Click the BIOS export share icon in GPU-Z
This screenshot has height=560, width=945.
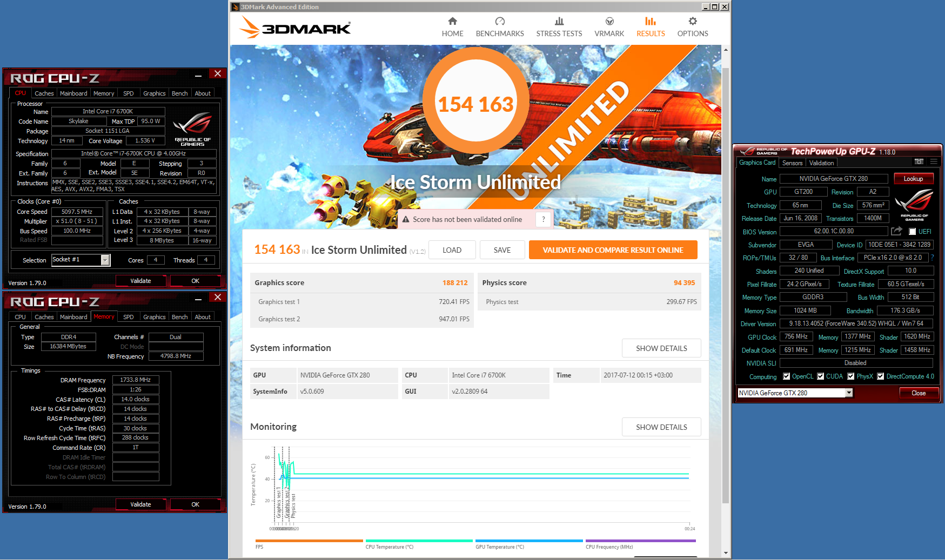pyautogui.click(x=896, y=231)
